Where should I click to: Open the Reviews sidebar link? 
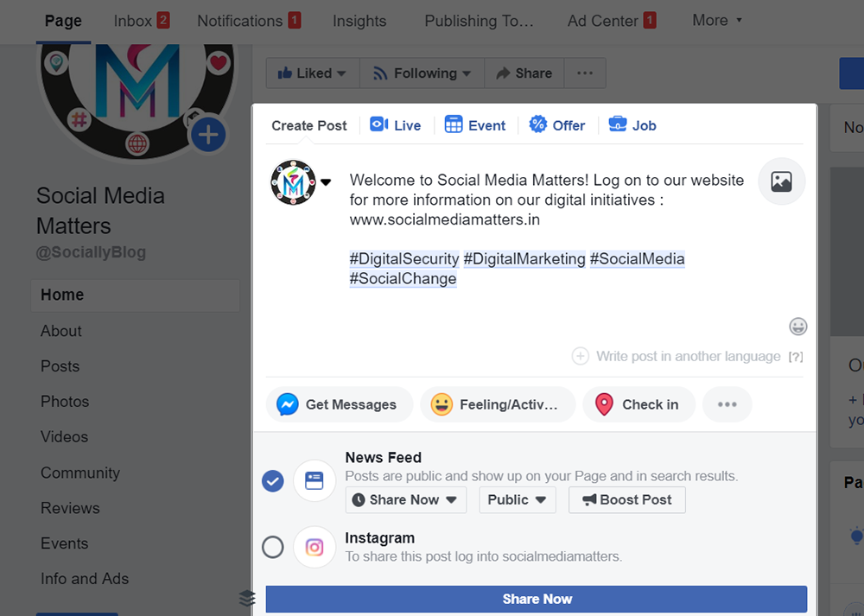click(x=71, y=508)
